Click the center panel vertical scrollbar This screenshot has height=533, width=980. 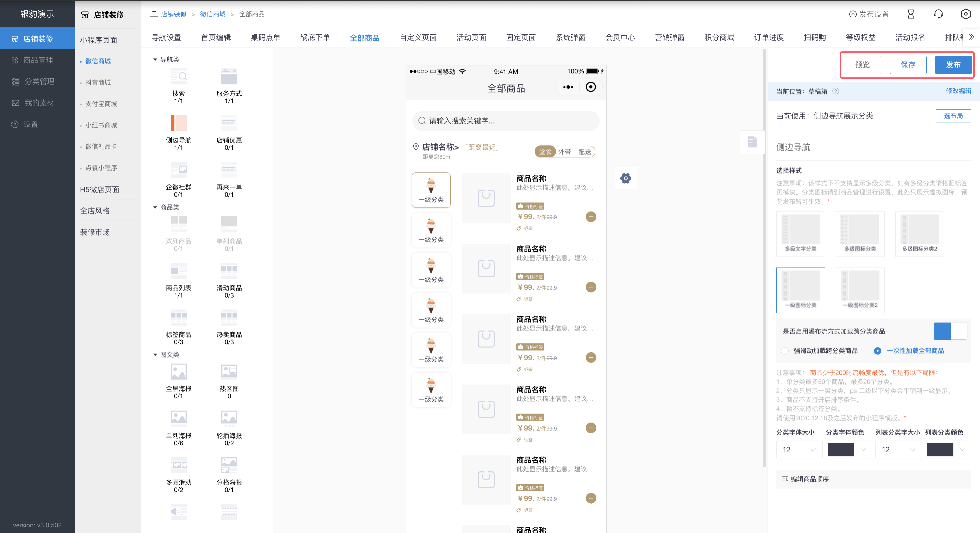click(x=764, y=259)
